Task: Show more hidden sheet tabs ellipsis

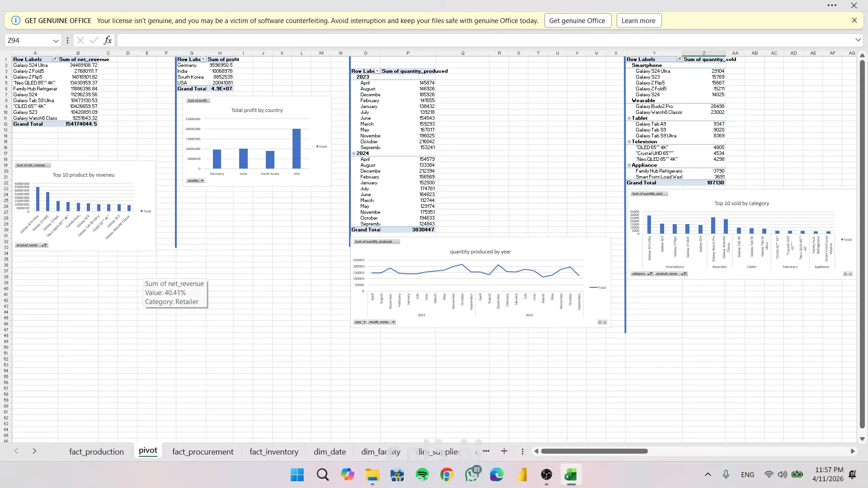Action: 486,451
